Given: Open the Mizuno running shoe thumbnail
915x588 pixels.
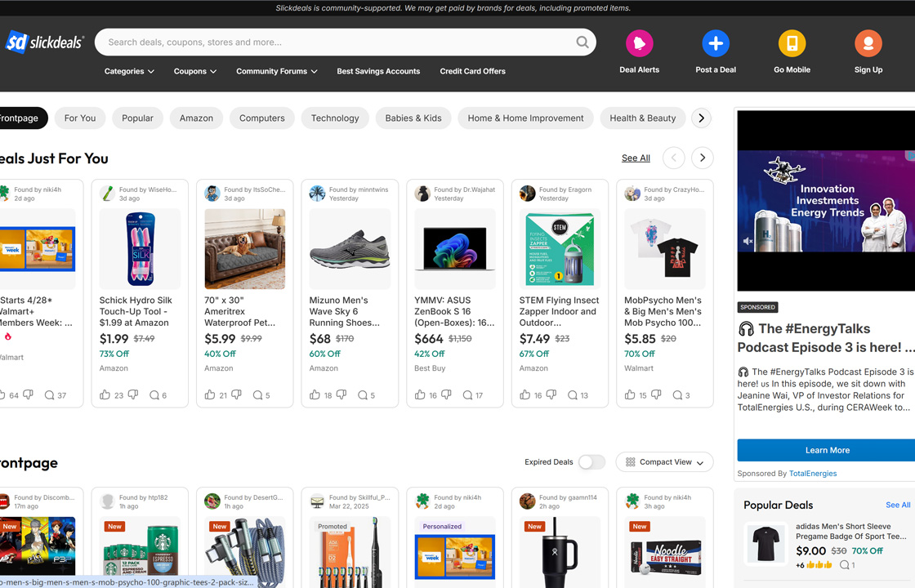Looking at the screenshot, I should coord(350,249).
